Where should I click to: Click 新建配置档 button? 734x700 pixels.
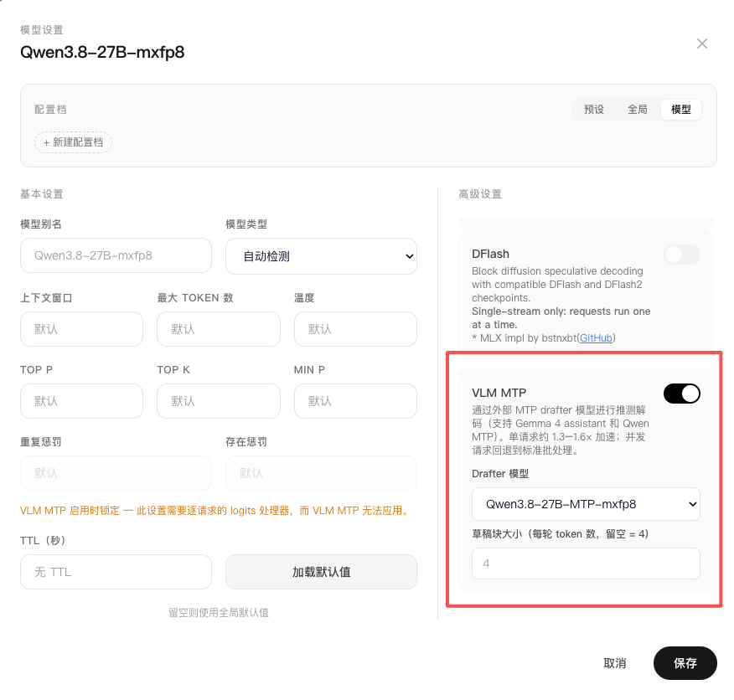[x=73, y=142]
